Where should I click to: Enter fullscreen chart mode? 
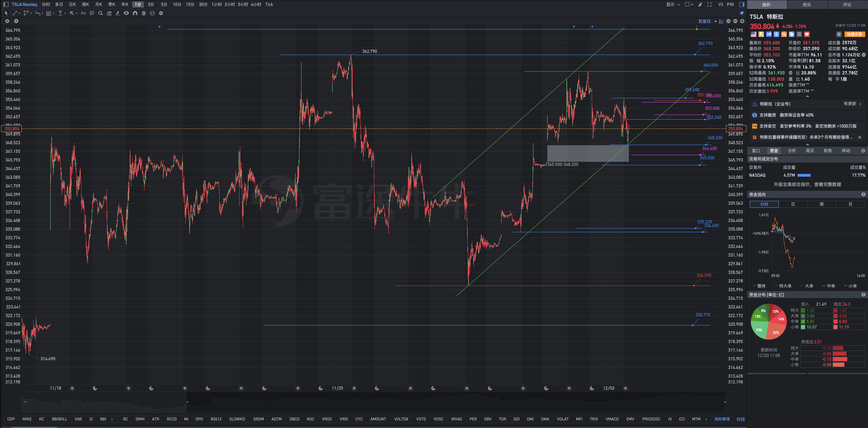[709, 4]
